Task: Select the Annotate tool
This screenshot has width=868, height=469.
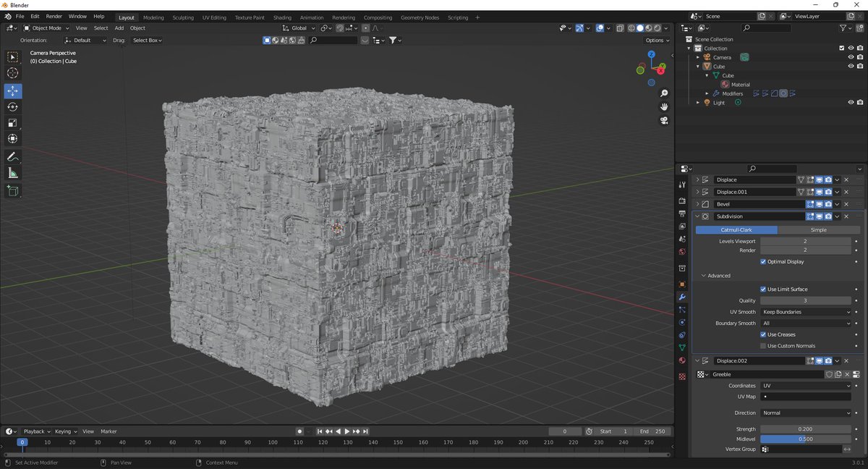Action: click(x=13, y=157)
